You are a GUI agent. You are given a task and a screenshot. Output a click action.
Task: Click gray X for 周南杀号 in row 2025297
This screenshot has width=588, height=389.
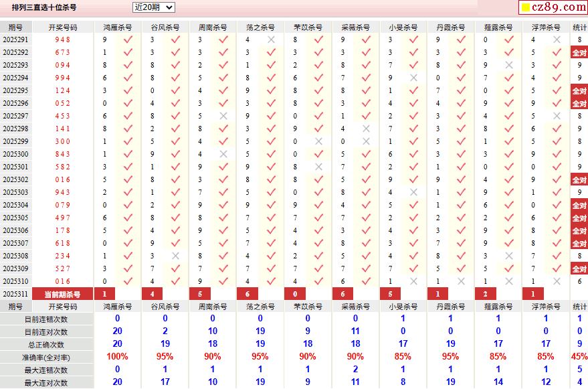[x=223, y=116]
